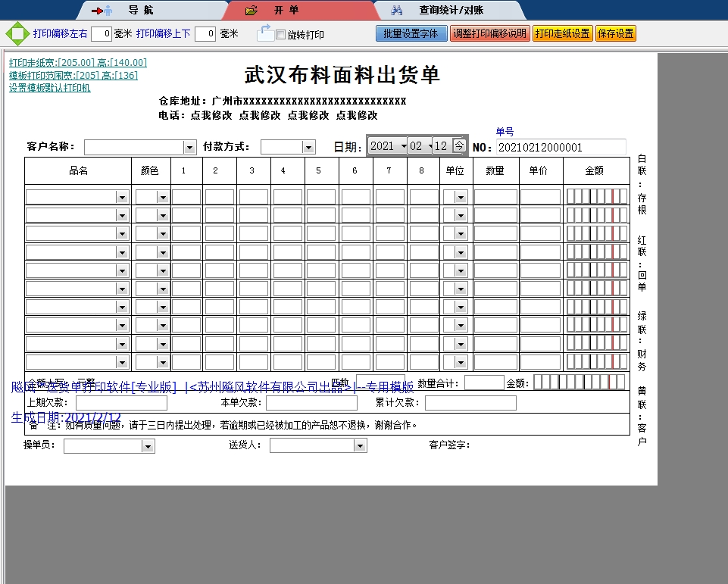The width and height of the screenshot is (728, 584).
Task: Click the NO 单号 input field
Action: (561, 147)
